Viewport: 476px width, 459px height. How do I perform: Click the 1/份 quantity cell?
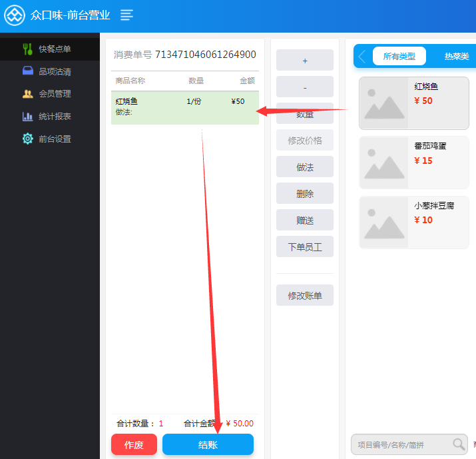(194, 101)
